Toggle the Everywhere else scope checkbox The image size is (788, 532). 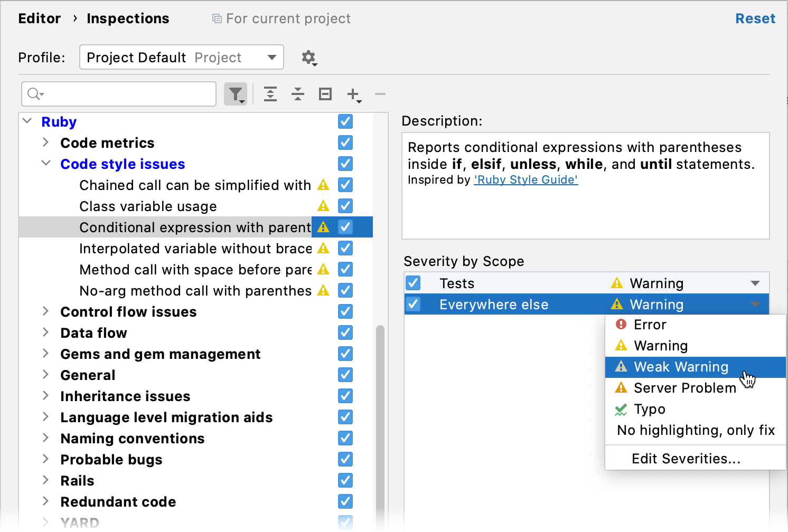pyautogui.click(x=413, y=305)
